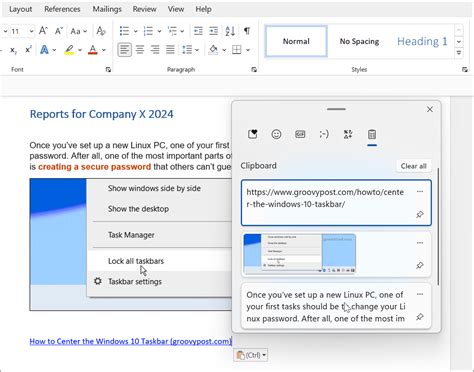This screenshot has width=474, height=372.
Task: Open the Font dialog launcher
Action: (x=108, y=69)
